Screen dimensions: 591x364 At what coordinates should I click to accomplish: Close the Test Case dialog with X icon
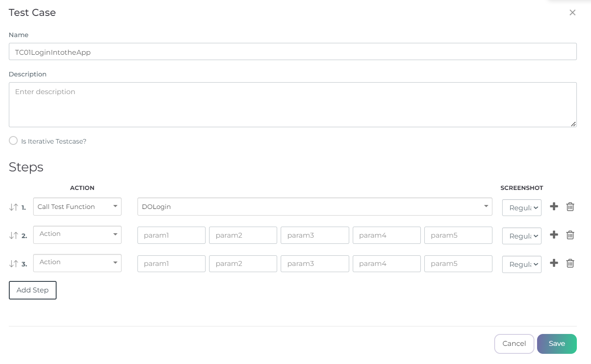click(572, 12)
